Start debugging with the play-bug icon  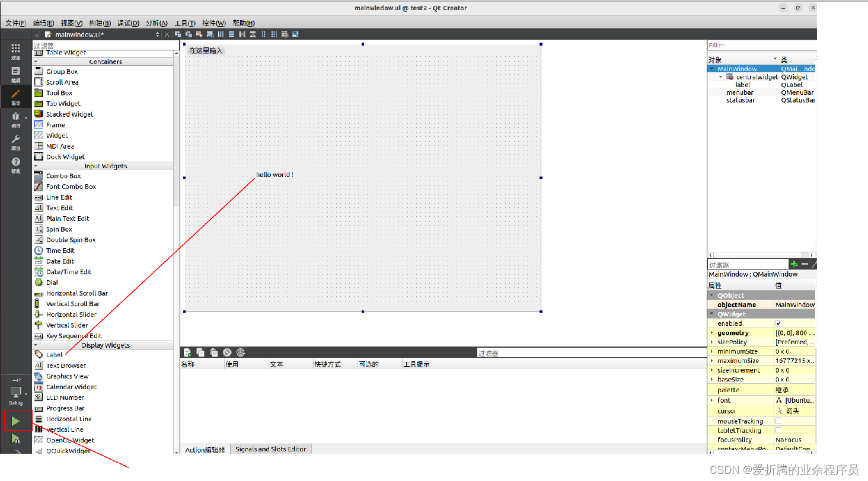click(x=15, y=439)
